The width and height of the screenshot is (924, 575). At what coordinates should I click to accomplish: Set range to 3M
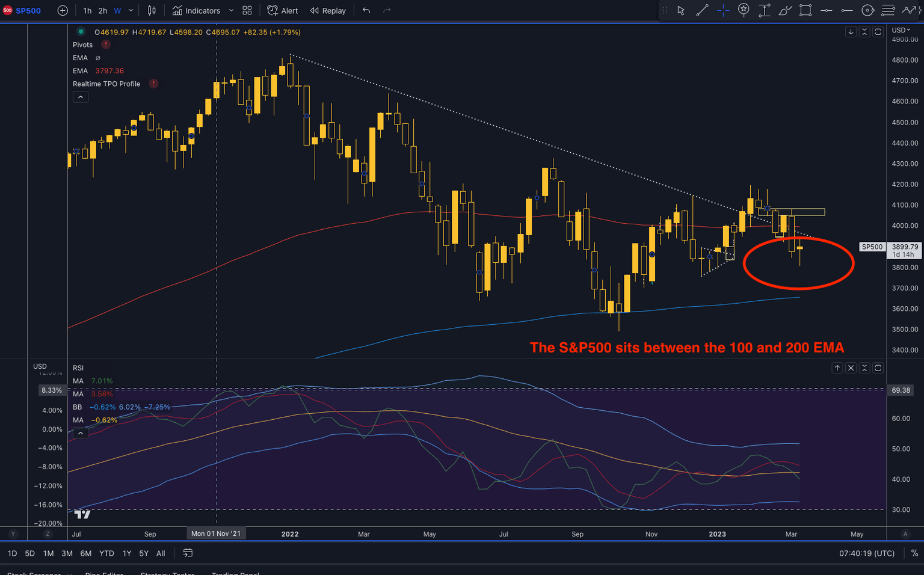tap(67, 553)
